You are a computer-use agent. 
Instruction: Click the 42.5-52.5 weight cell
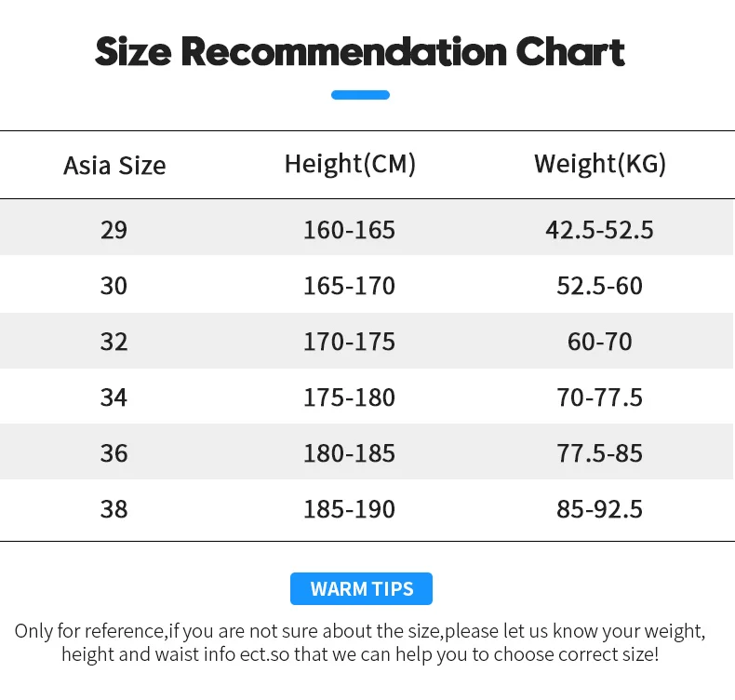pyautogui.click(x=599, y=229)
